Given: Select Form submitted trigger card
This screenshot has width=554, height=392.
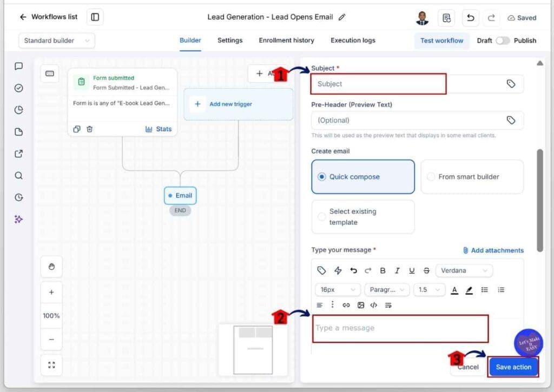Looking at the screenshot, I should tap(122, 102).
